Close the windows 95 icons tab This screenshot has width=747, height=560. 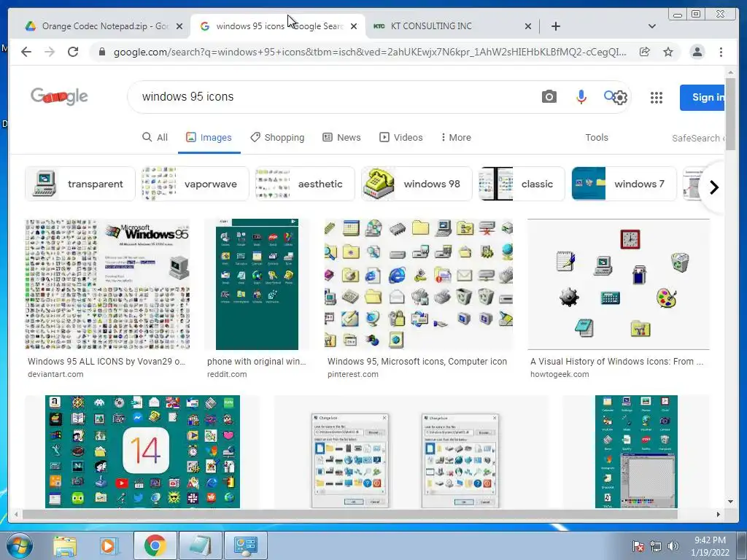tap(354, 26)
